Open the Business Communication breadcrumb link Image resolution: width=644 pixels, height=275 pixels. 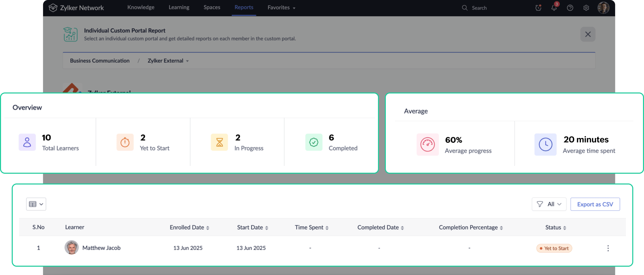coord(100,61)
